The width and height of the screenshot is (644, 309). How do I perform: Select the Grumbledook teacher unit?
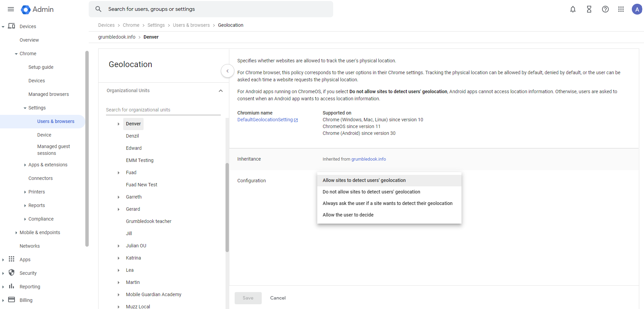click(149, 221)
